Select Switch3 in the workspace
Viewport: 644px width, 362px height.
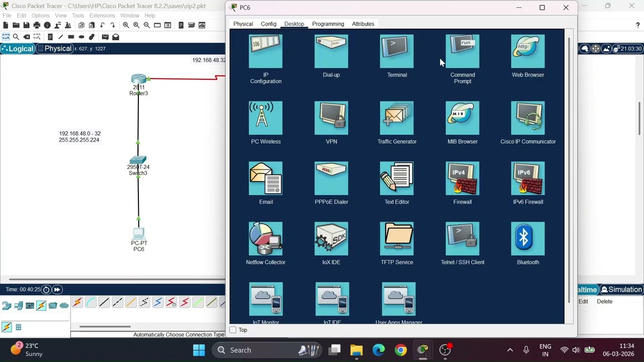[138, 160]
